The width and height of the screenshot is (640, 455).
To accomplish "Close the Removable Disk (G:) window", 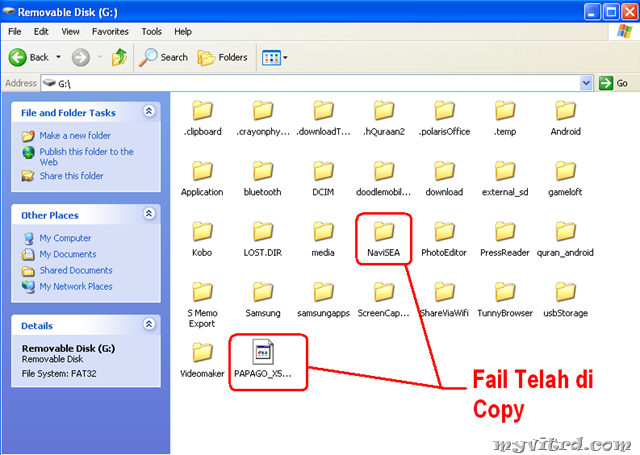I will point(630,11).
